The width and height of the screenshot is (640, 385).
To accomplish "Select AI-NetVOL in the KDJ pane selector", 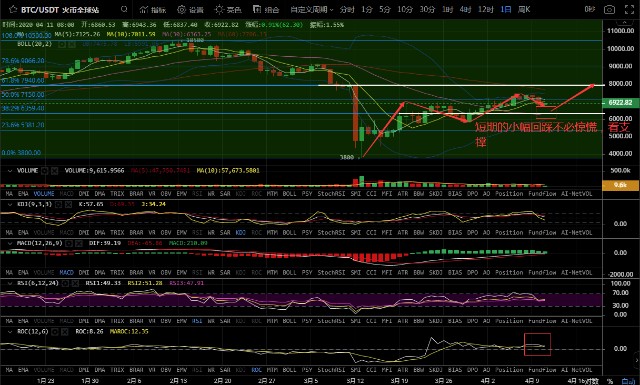I will pyautogui.click(x=576, y=232).
